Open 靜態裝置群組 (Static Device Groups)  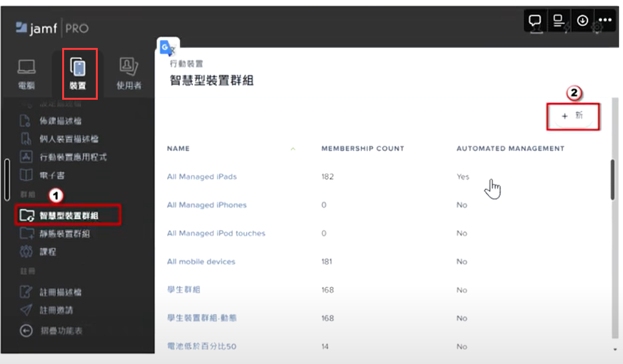(55, 234)
